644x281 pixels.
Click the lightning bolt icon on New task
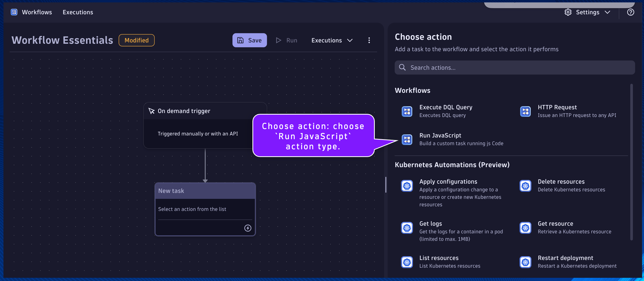(248, 228)
